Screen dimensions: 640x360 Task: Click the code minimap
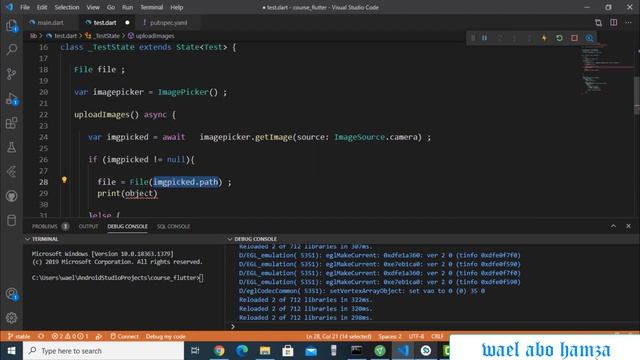607,69
